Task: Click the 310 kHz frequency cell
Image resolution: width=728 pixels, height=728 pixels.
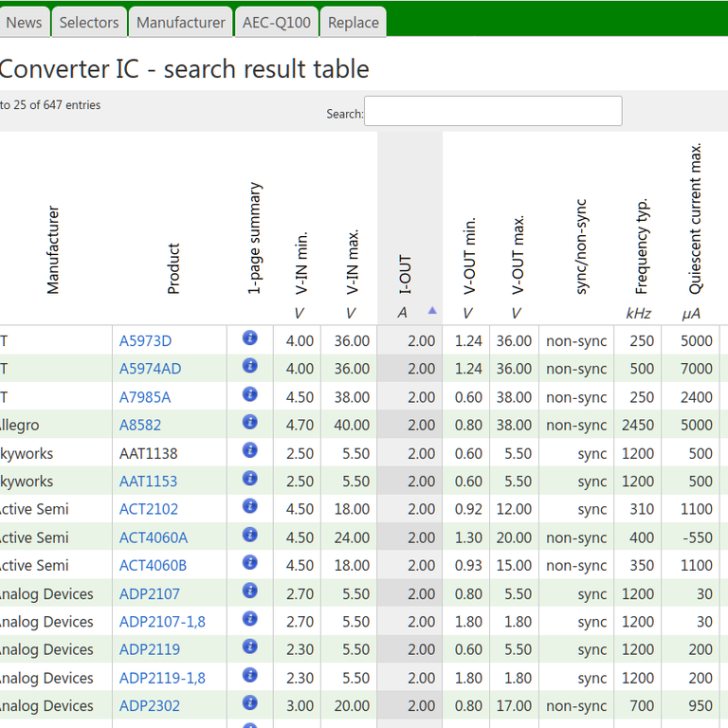Action: point(642,509)
